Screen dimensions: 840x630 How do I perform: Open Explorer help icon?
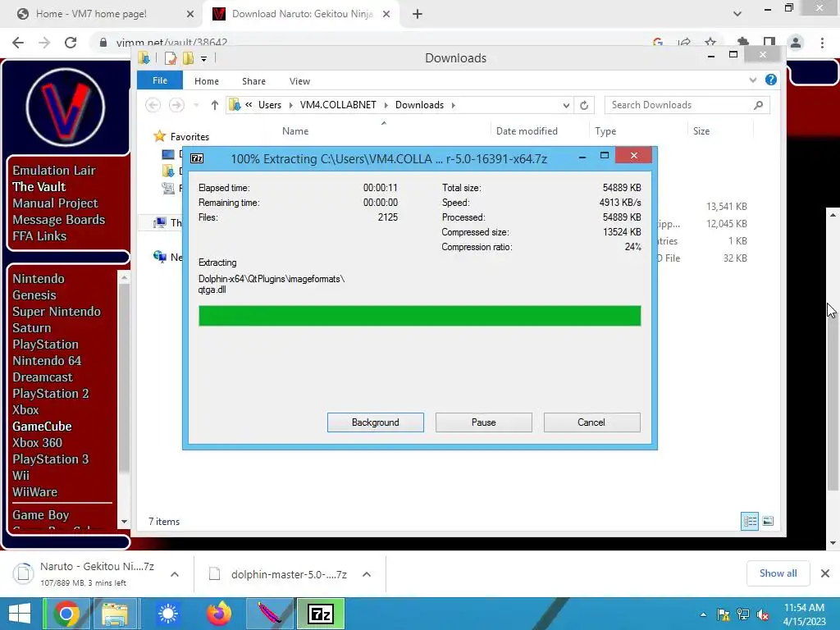(771, 80)
